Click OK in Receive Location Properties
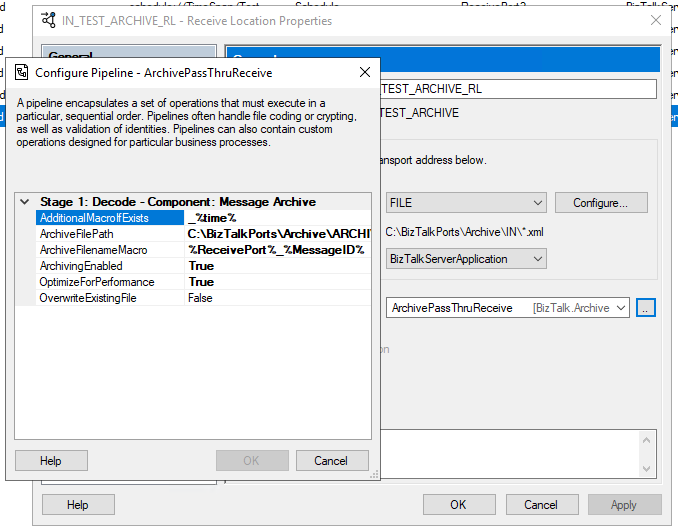678x531 pixels. coord(458,505)
